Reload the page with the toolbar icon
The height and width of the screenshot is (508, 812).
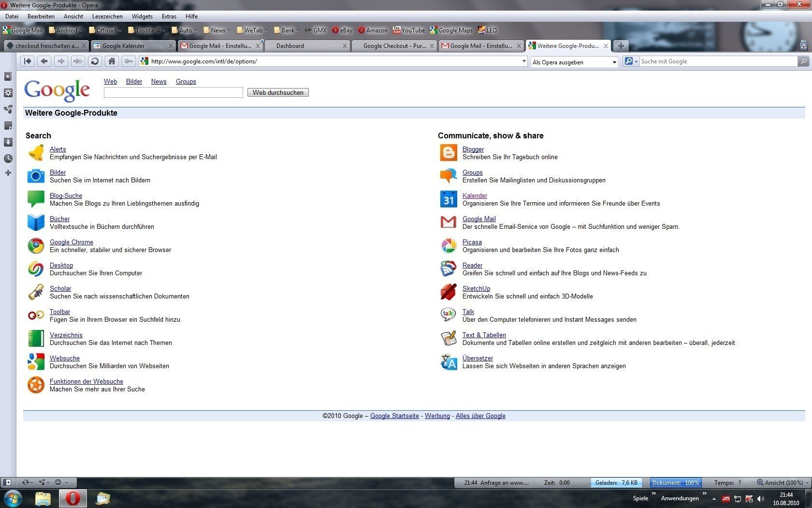(x=95, y=61)
